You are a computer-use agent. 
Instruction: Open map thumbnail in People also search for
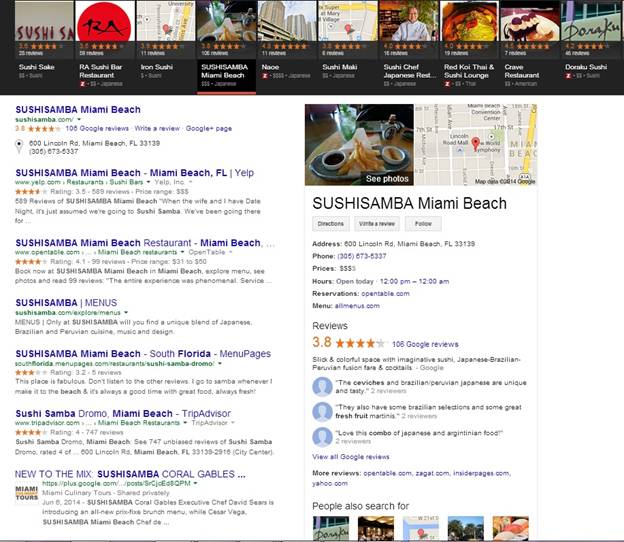coord(421,528)
